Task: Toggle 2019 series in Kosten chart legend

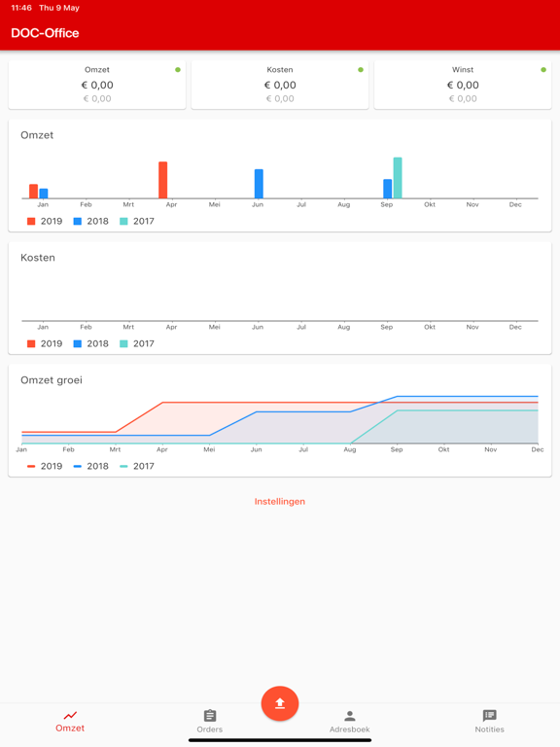Action: click(45, 343)
